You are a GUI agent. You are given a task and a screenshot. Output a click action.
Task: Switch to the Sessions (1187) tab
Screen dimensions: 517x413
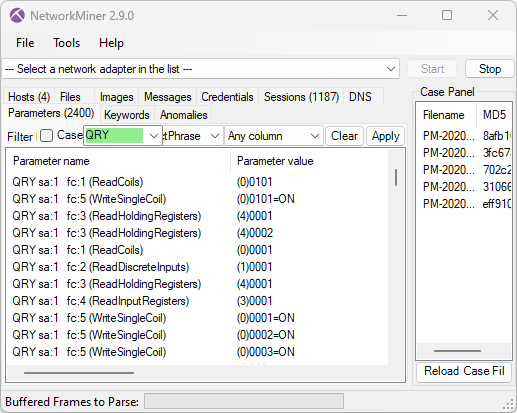pyautogui.click(x=301, y=97)
